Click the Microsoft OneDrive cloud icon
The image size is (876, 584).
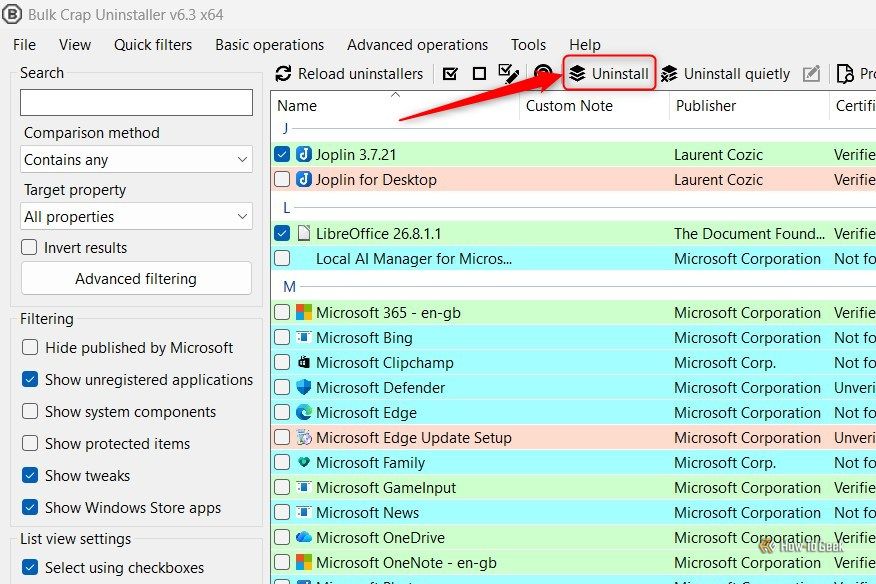(304, 537)
